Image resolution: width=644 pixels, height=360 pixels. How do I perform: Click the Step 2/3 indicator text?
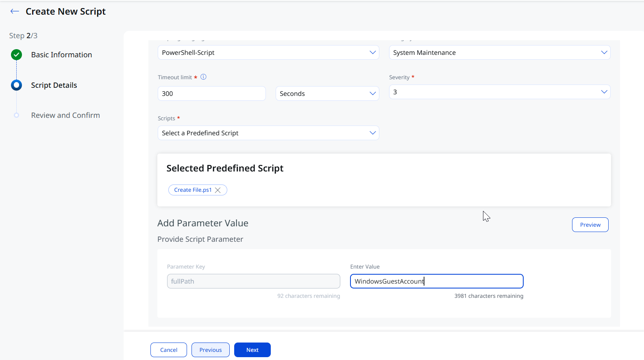point(23,36)
